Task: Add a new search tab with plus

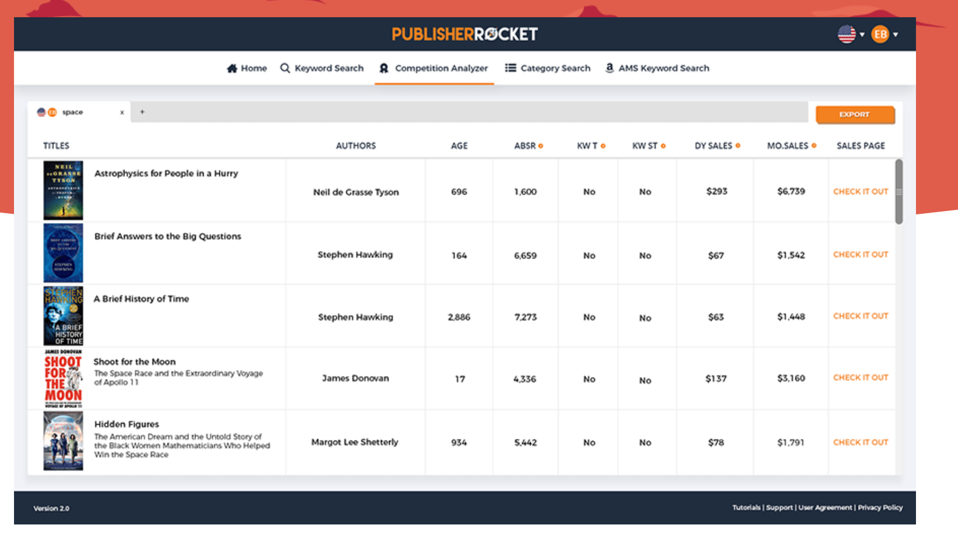Action: [x=142, y=112]
